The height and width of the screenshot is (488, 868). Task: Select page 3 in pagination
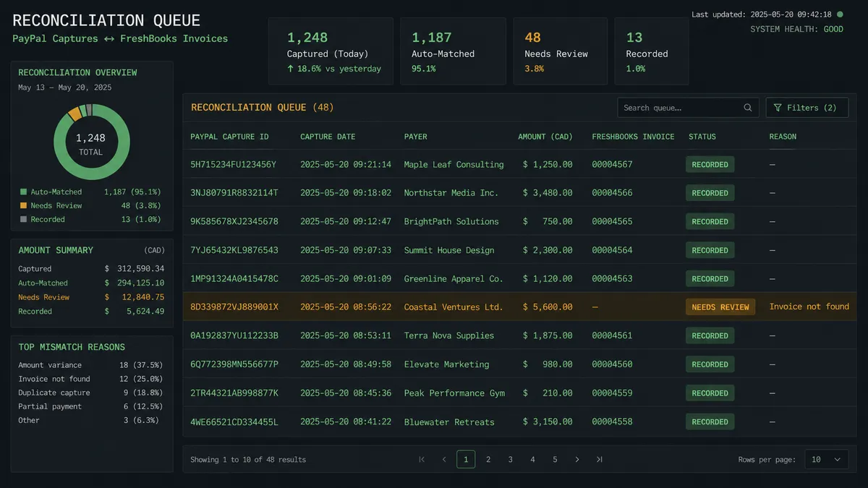coord(511,459)
